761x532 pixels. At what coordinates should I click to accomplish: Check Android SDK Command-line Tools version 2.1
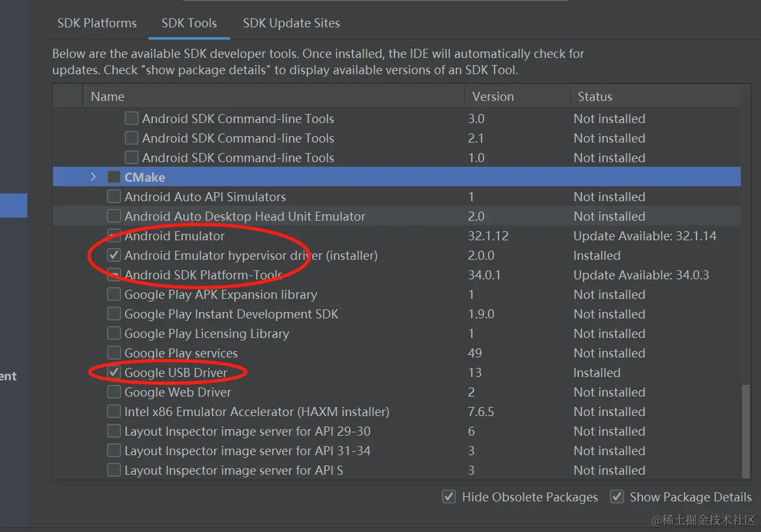click(132, 138)
